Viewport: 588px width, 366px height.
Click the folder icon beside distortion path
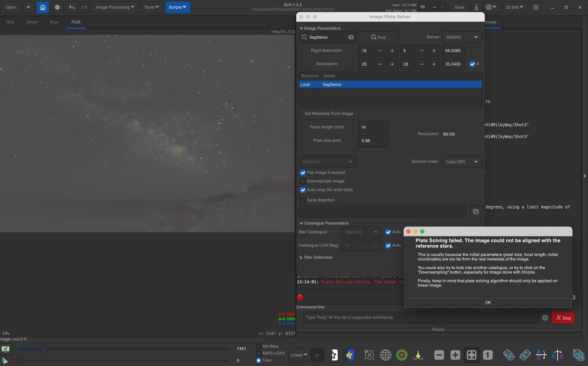(476, 211)
